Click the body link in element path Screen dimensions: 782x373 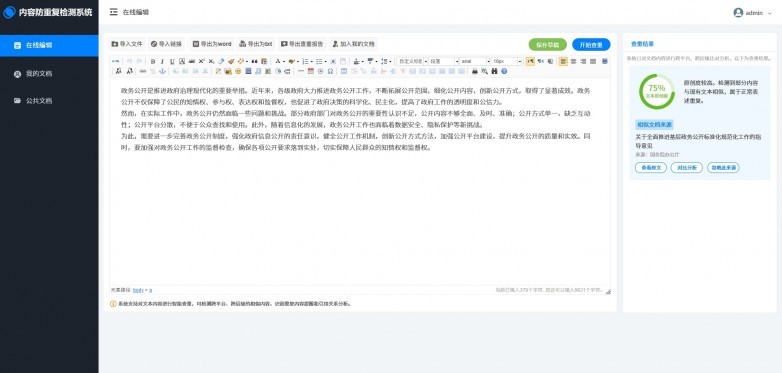coord(138,290)
